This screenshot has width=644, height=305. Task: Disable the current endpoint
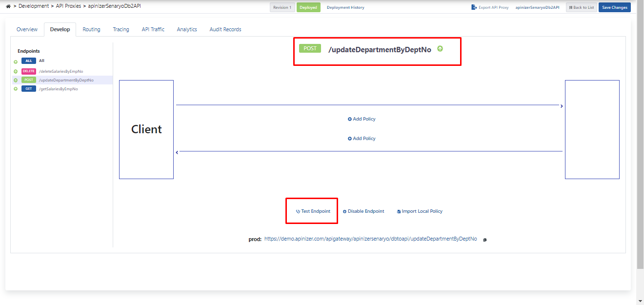[363, 211]
